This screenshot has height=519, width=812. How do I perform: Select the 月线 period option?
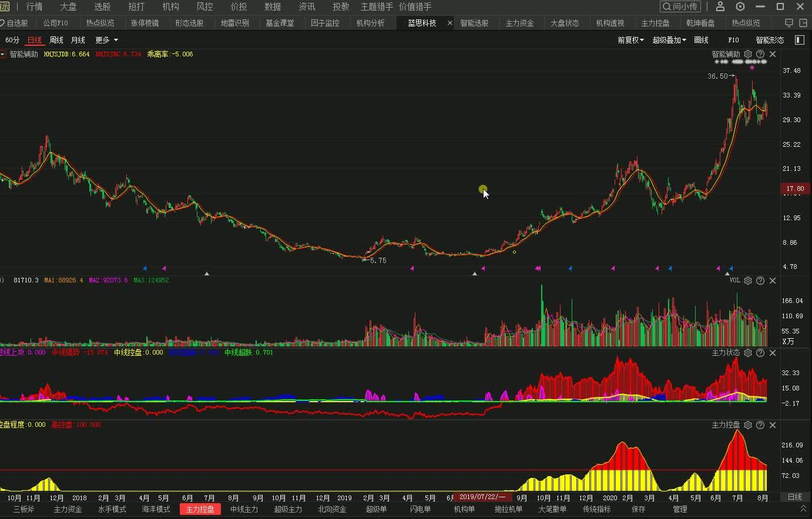(78, 40)
